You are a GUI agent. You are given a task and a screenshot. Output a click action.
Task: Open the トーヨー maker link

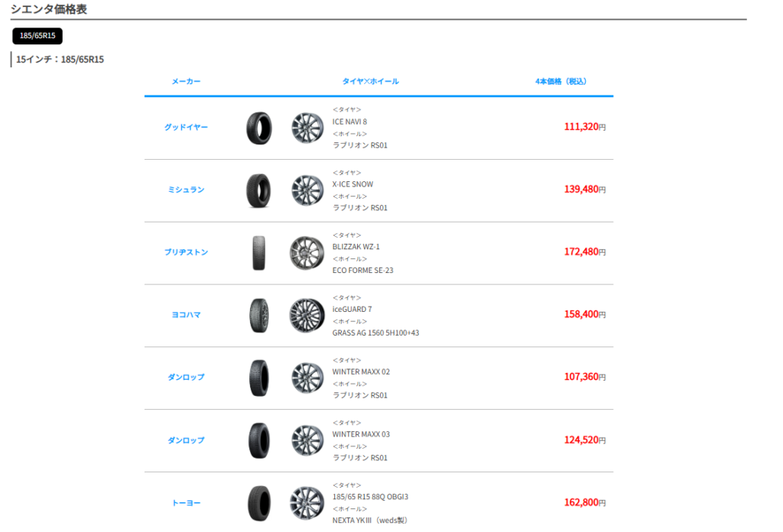tap(186, 503)
